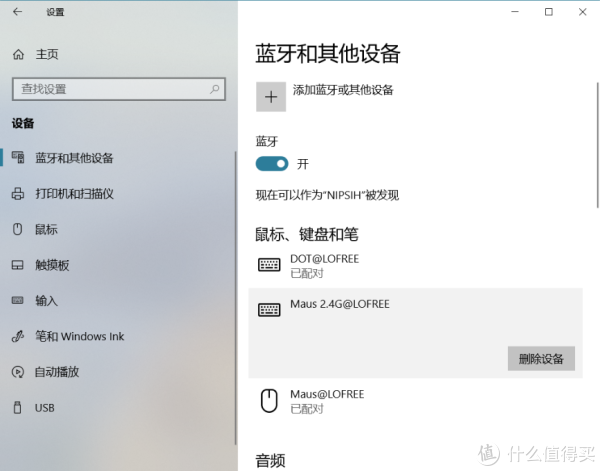Image resolution: width=600 pixels, height=471 pixels.
Task: Click the plus icon to add device
Action: pos(271,97)
